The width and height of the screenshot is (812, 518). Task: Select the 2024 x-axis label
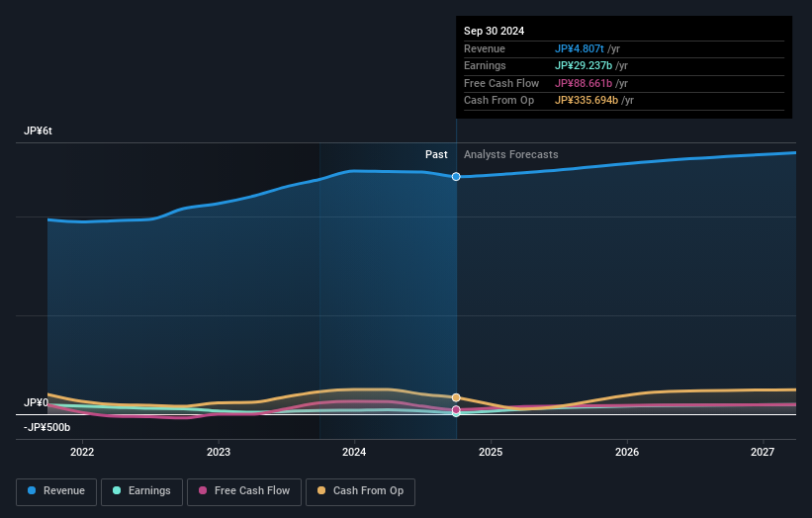tap(354, 452)
